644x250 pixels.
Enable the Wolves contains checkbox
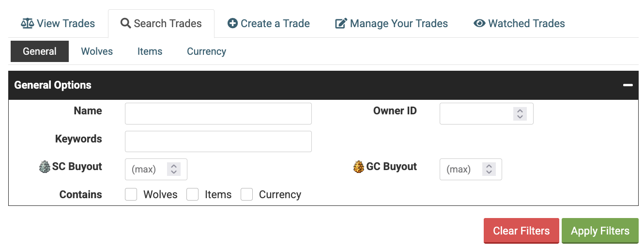click(x=131, y=194)
